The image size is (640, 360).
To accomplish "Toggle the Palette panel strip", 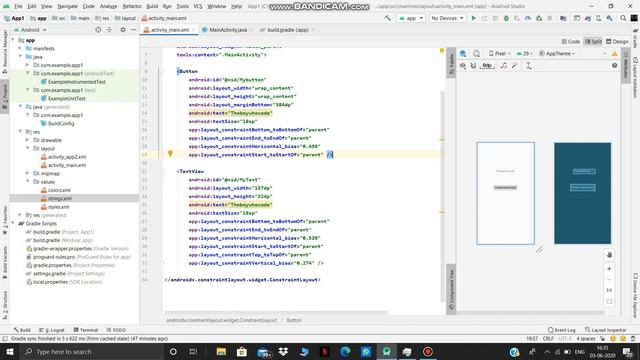I will pyautogui.click(x=451, y=64).
